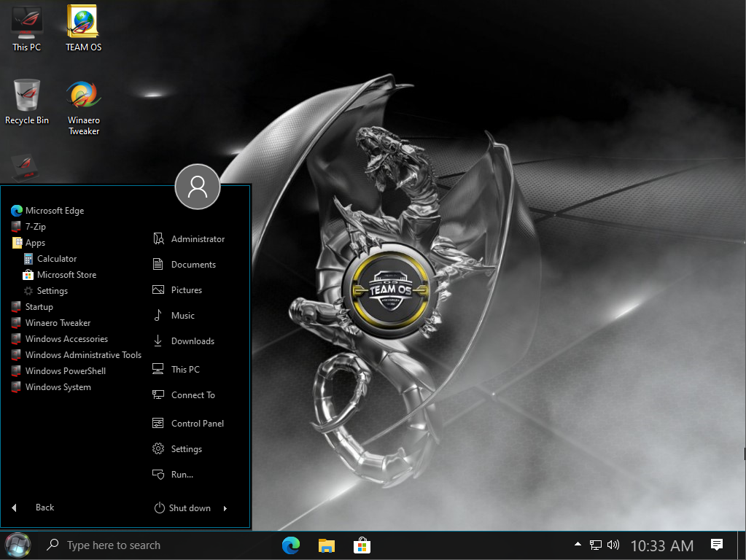Viewport: 746px width, 560px height.
Task: Expand the Startup folder
Action: pos(32,307)
